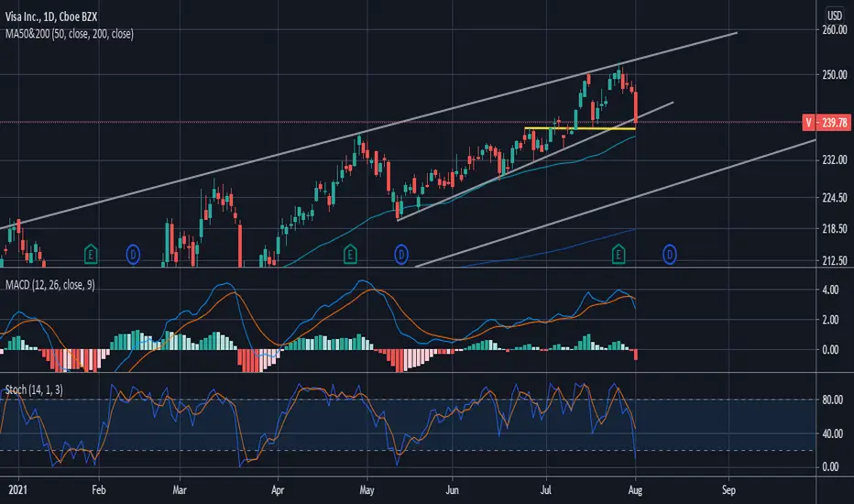Viewport: 854px width, 504px height.
Task: Open the dividend D marker between May and Jun
Action: point(400,255)
